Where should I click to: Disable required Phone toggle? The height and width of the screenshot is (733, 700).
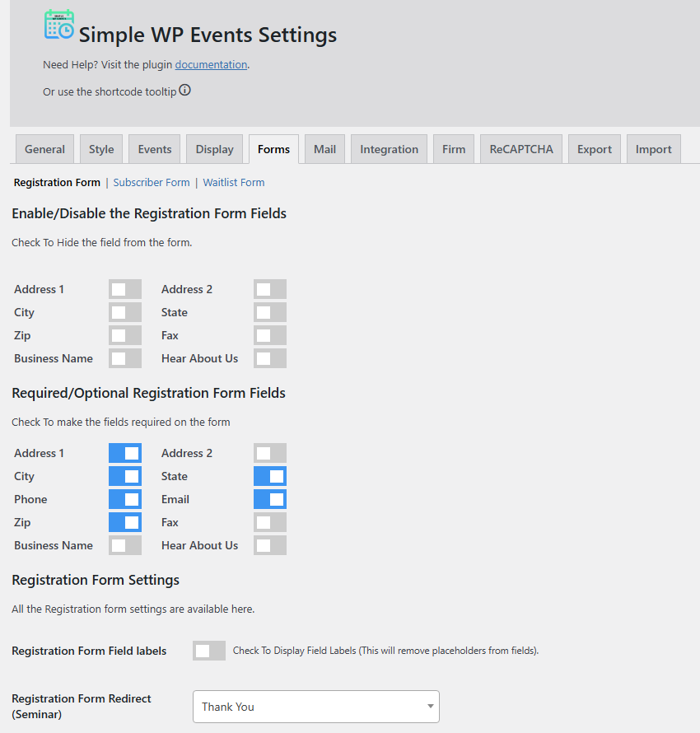click(125, 499)
